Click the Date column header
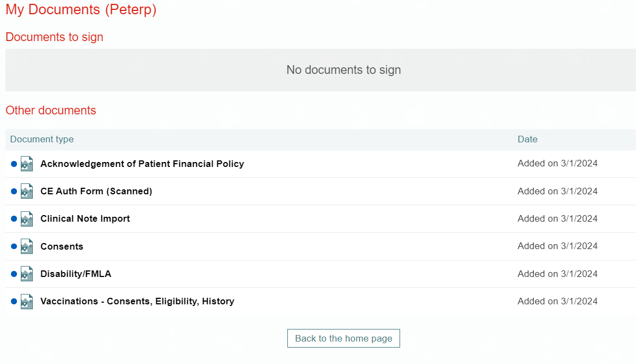Image resolution: width=636 pixels, height=364 pixels. pos(528,139)
